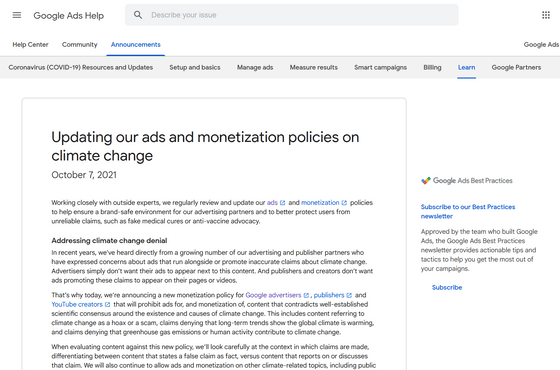The image size is (560, 370).
Task: Switch to the Help Center tab
Action: coord(30,45)
